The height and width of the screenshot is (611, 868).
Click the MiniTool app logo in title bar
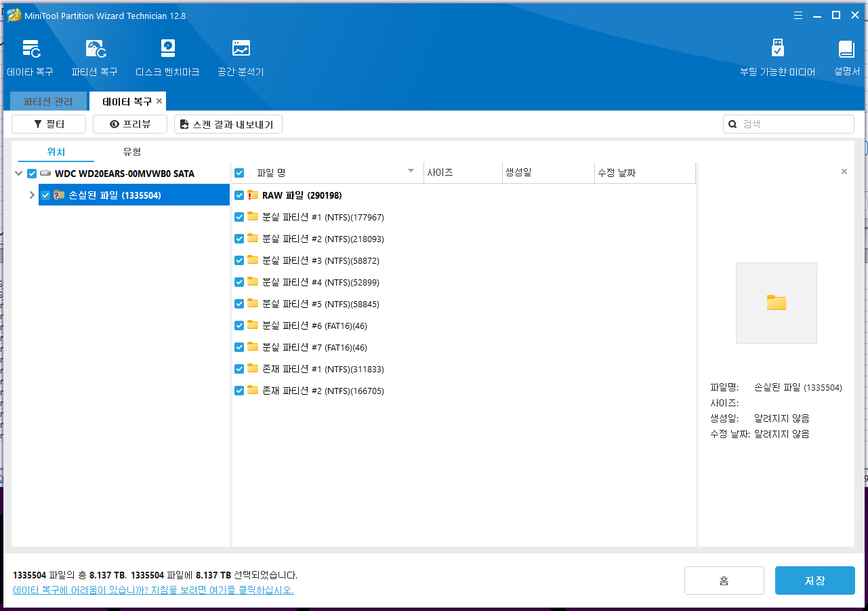tap(14, 15)
